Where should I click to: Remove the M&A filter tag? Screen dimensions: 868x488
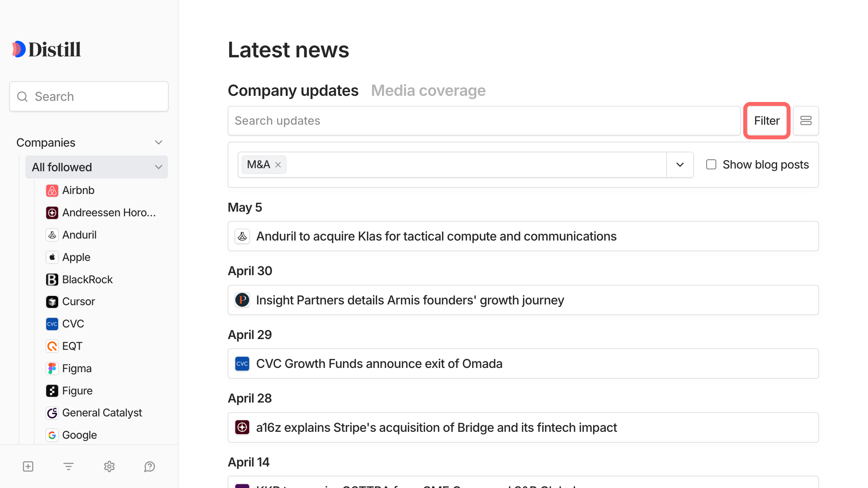click(278, 165)
